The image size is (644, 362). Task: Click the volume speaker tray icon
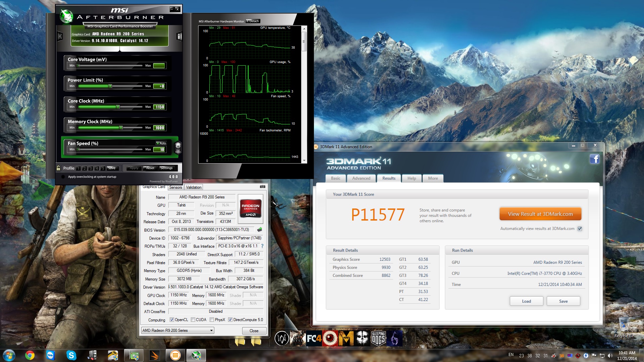click(x=610, y=356)
